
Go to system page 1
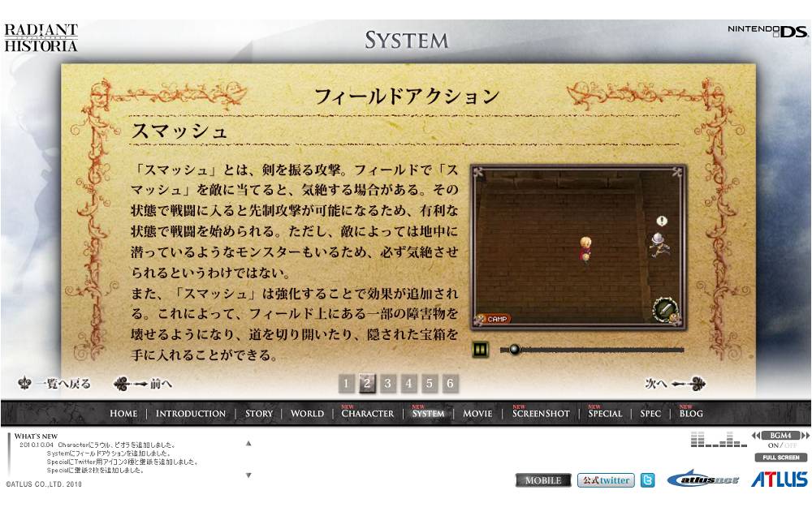coord(347,384)
